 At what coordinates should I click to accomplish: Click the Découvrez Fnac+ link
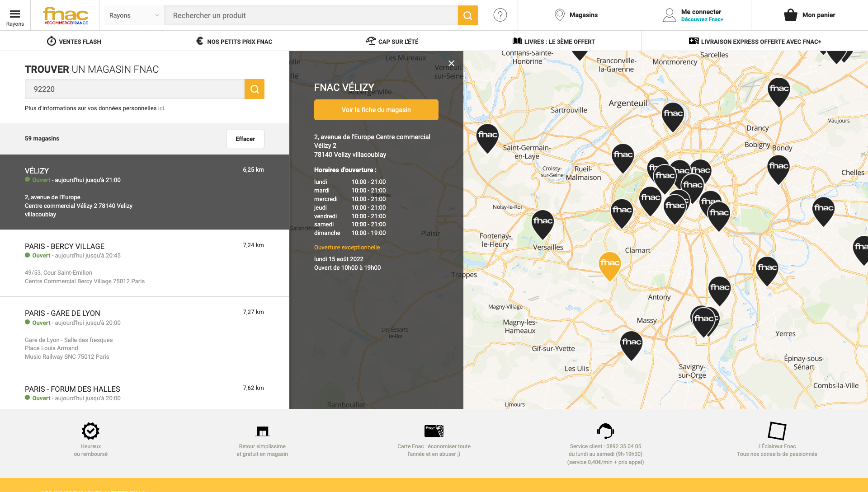(702, 19)
